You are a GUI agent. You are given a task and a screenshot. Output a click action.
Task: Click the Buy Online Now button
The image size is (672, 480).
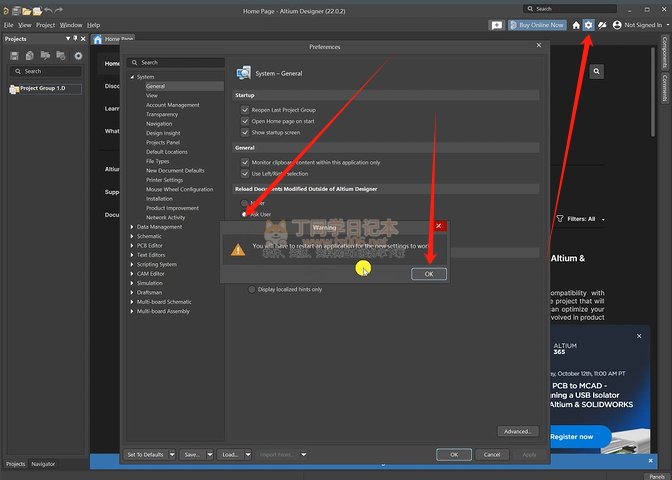537,25
